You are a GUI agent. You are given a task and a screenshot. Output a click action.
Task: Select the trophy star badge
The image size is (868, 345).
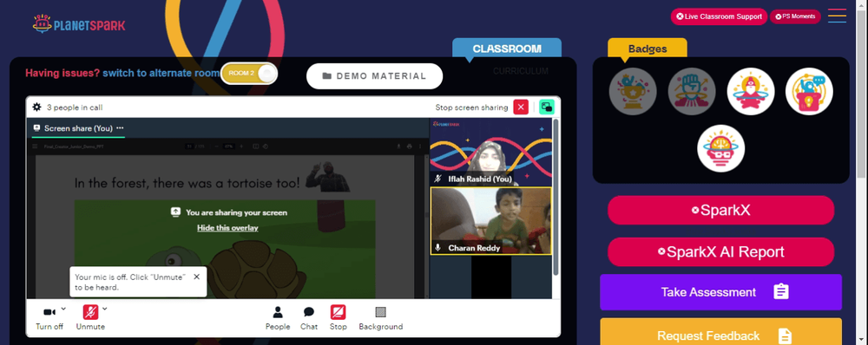click(x=633, y=92)
